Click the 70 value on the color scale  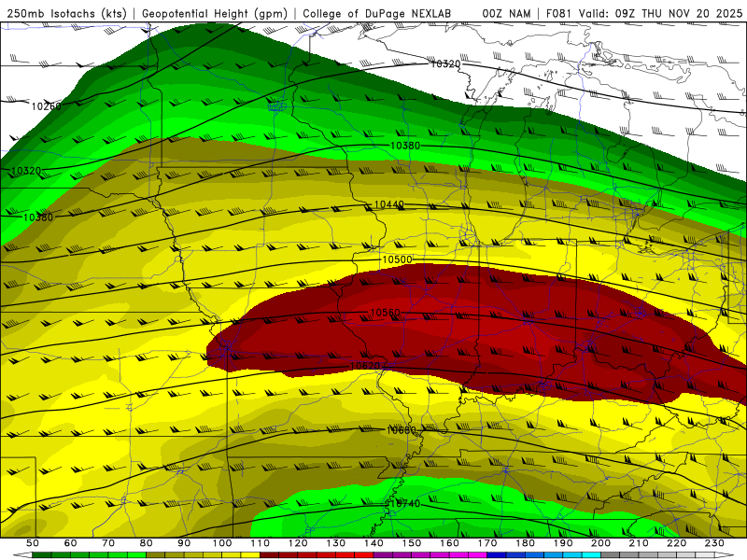point(108,543)
